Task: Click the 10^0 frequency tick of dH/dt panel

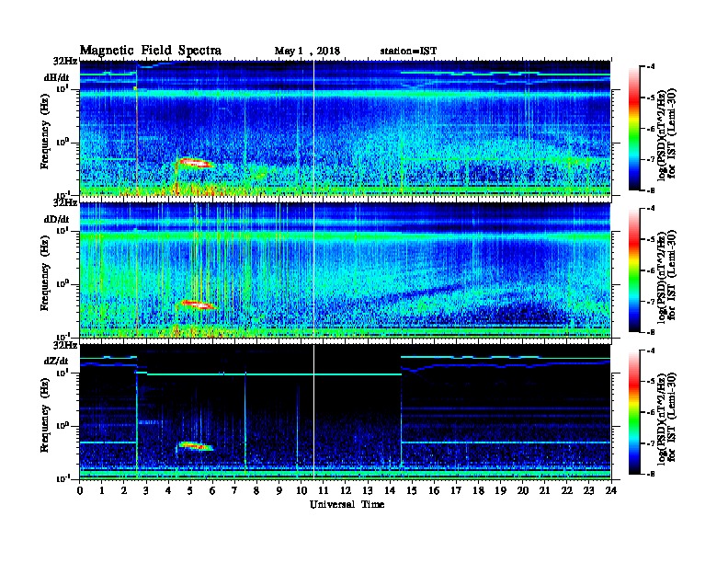Action: pos(63,142)
